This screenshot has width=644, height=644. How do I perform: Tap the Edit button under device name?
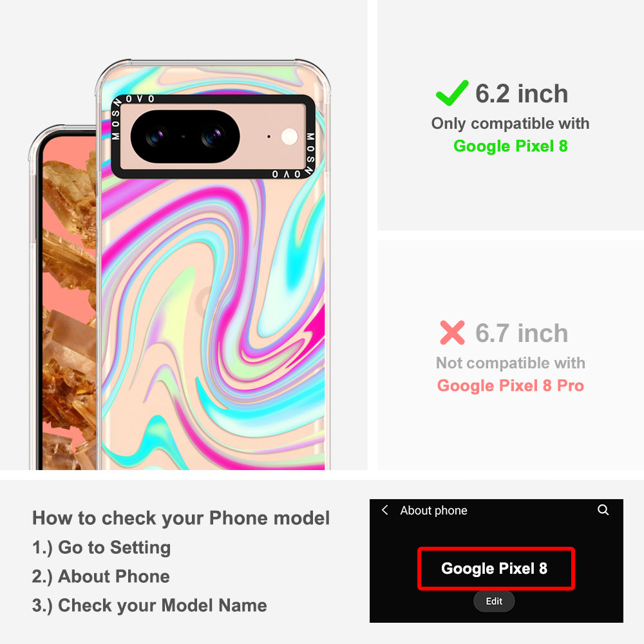pos(494,601)
